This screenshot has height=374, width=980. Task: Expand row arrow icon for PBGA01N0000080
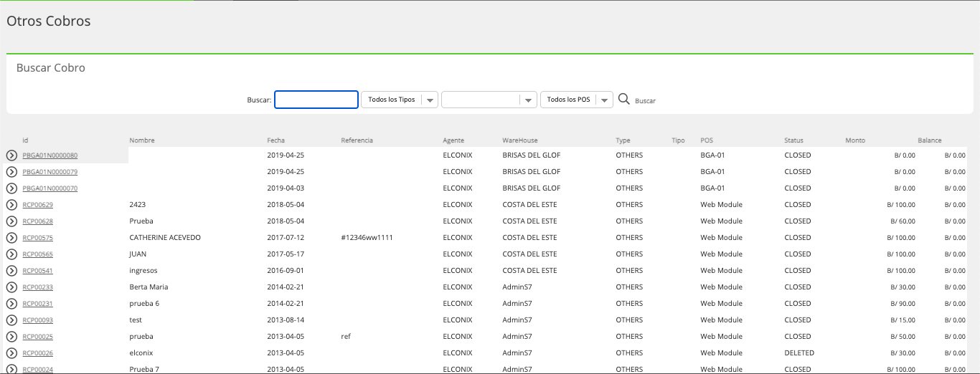click(x=11, y=155)
